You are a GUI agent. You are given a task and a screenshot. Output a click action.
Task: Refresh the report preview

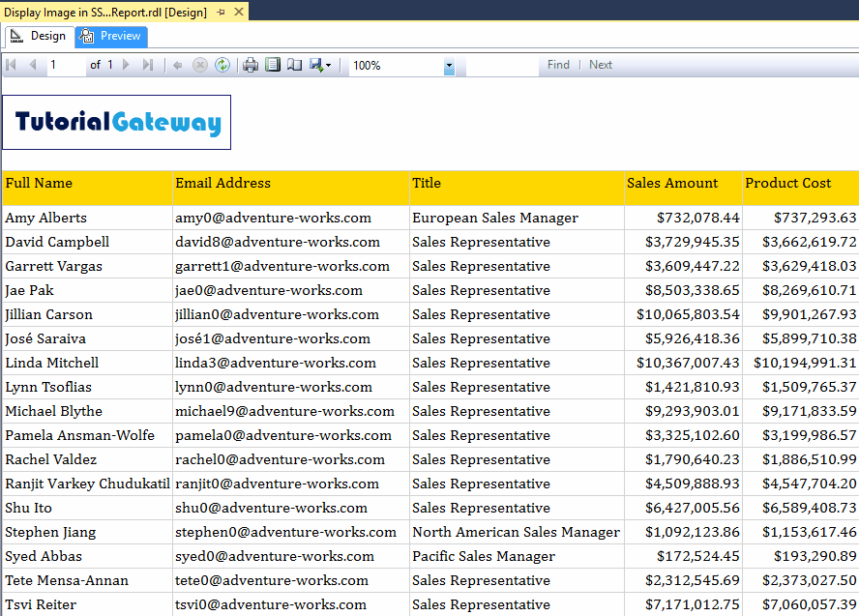tap(223, 65)
